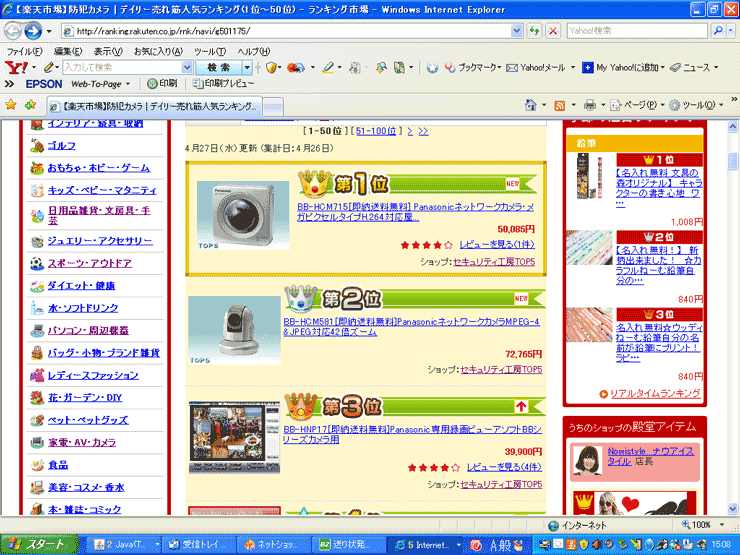Click the Favorites Center star icon
Image resolution: width=740 pixels, height=555 pixels.
point(11,105)
